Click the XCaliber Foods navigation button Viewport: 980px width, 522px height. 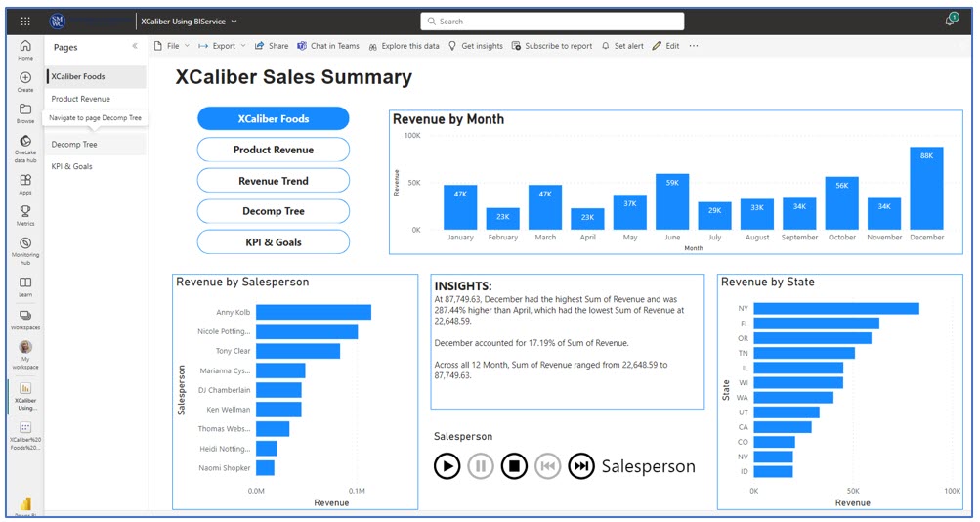[x=274, y=119]
